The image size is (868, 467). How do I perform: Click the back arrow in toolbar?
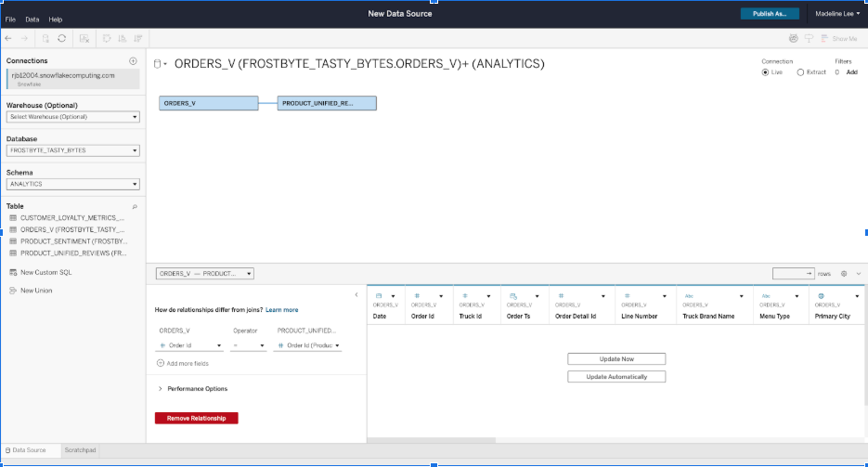8,38
